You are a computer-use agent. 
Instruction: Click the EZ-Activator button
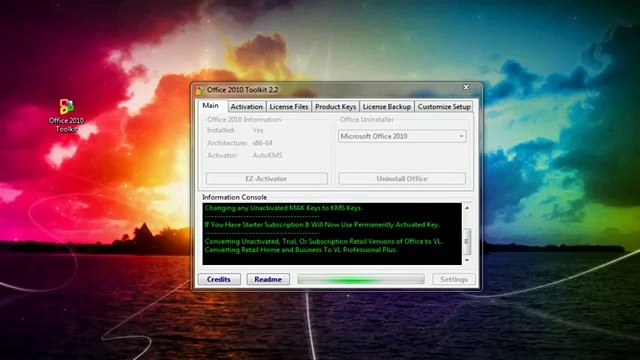click(x=267, y=179)
